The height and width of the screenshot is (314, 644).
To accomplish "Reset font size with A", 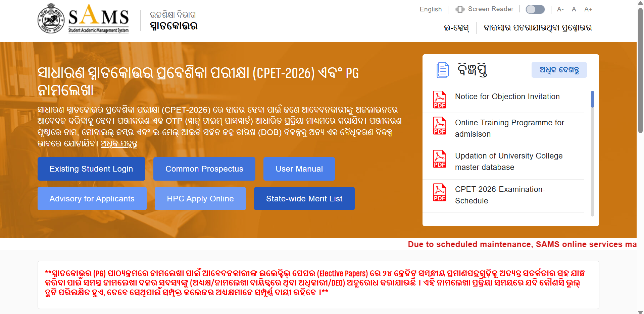I will point(574,9).
